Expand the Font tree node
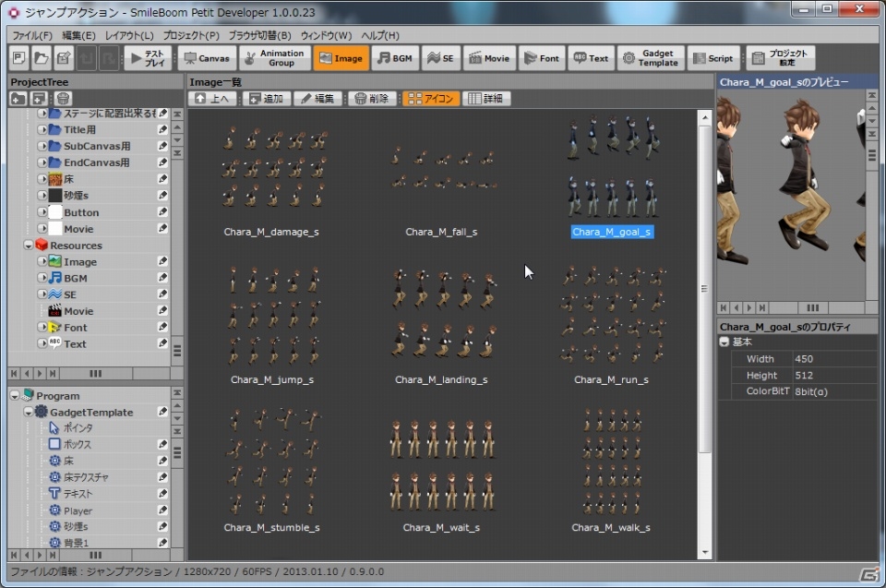The width and height of the screenshot is (886, 588). tap(42, 328)
